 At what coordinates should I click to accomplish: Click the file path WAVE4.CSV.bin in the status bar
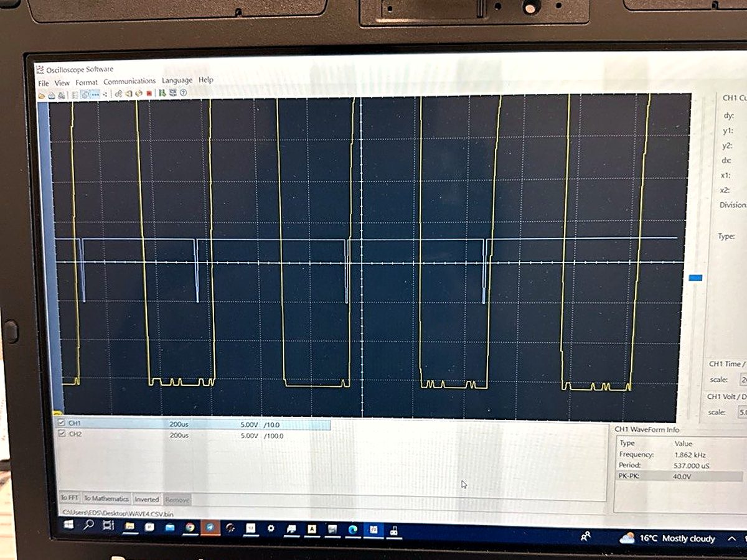pyautogui.click(x=118, y=514)
